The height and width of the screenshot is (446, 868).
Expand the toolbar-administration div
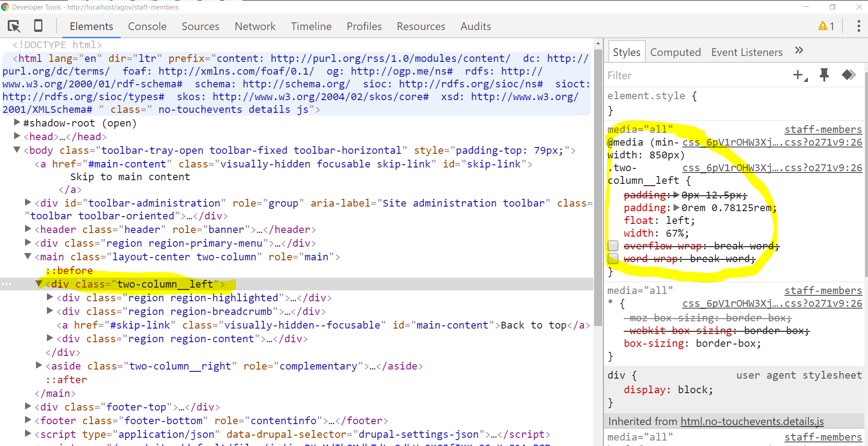(x=28, y=203)
